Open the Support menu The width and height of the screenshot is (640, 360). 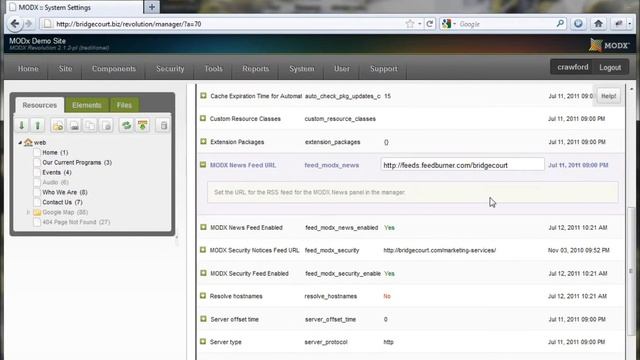[x=384, y=69]
